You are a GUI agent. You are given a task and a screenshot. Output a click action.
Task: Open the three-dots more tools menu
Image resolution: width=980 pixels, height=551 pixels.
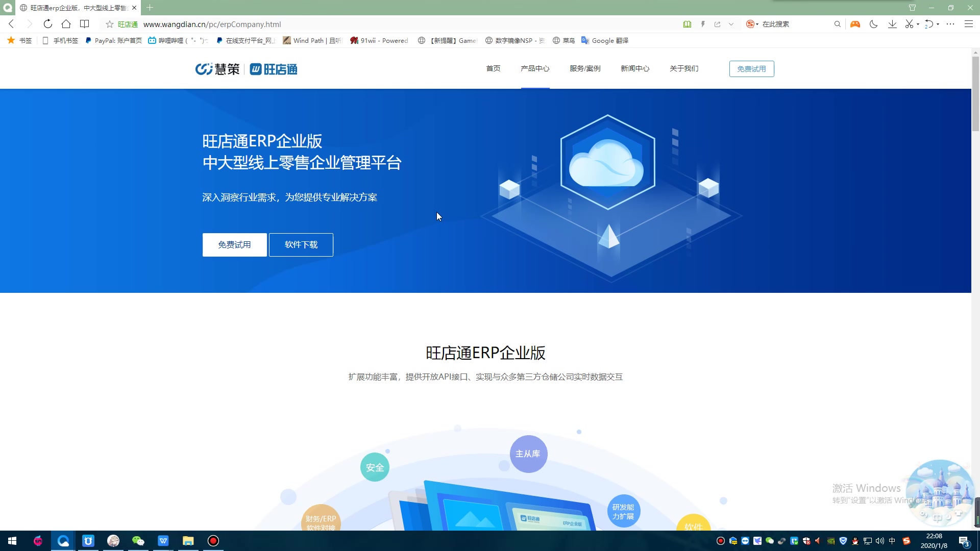(950, 24)
